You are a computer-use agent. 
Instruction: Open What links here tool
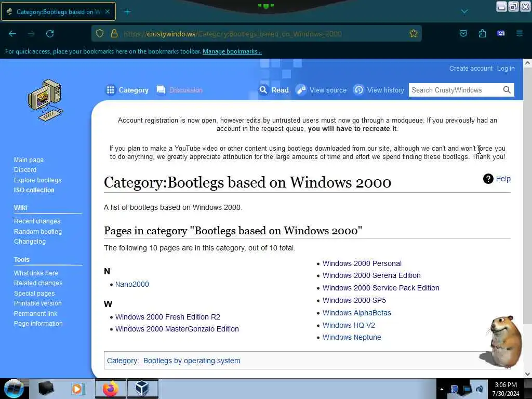pyautogui.click(x=36, y=273)
